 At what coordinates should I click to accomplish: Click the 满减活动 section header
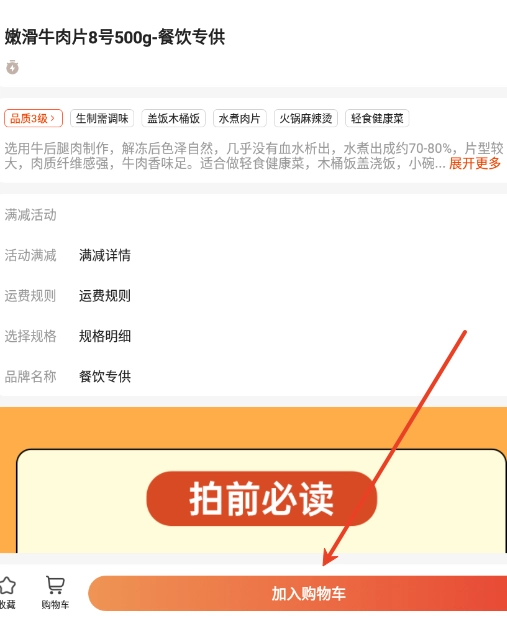click(30, 215)
